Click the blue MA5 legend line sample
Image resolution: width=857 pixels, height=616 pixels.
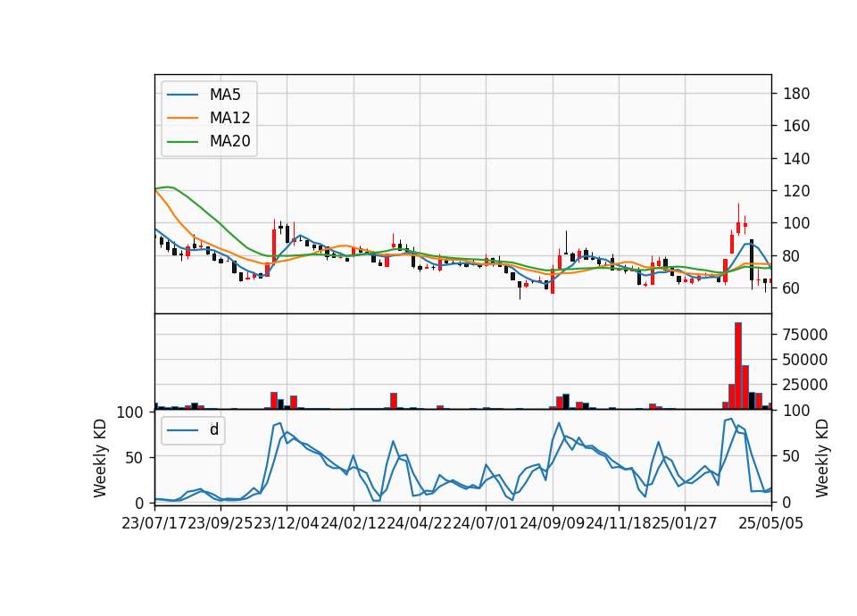pyautogui.click(x=182, y=95)
